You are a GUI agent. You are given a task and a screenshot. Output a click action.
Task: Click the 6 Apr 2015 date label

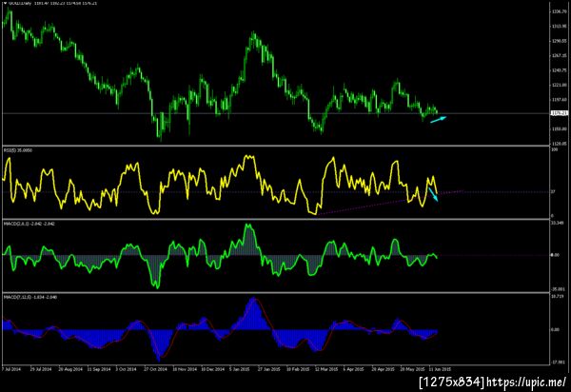coord(354,369)
